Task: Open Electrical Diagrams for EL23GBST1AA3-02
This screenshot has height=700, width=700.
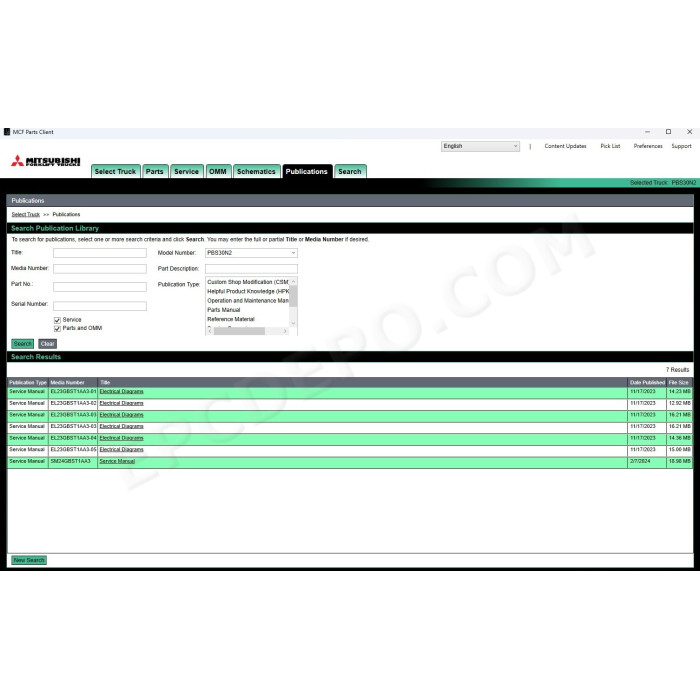Action: (x=121, y=403)
